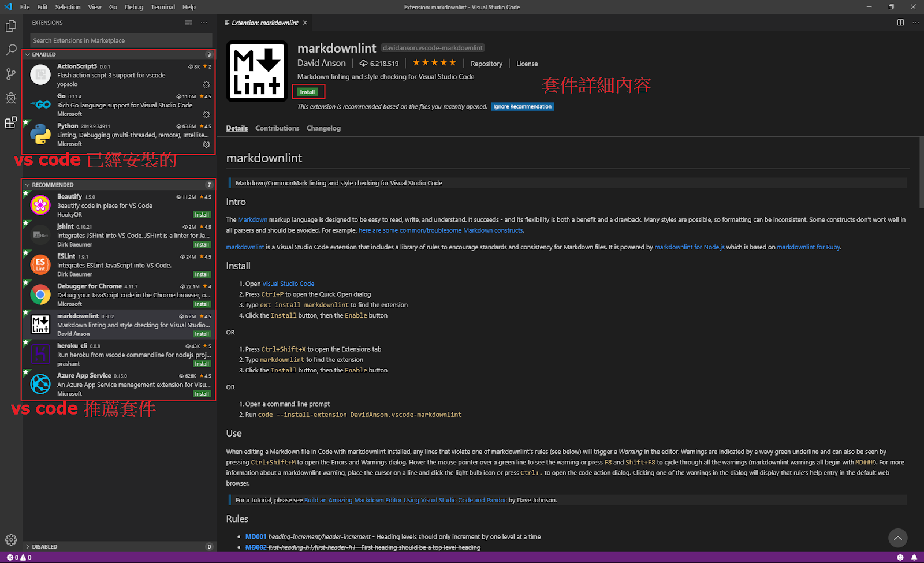Image resolution: width=924 pixels, height=563 pixels.
Task: Show errors and warnings from the status bar
Action: pos(19,557)
